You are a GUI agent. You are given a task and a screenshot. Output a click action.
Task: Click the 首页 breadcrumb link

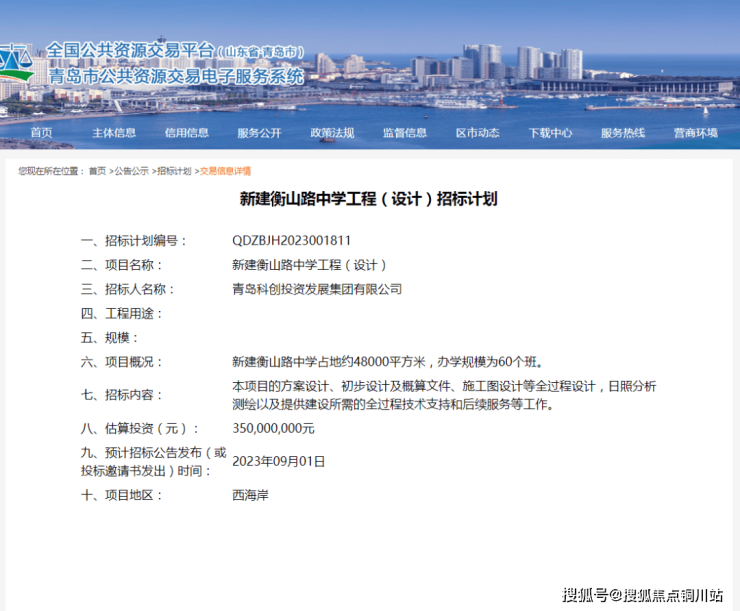point(97,171)
